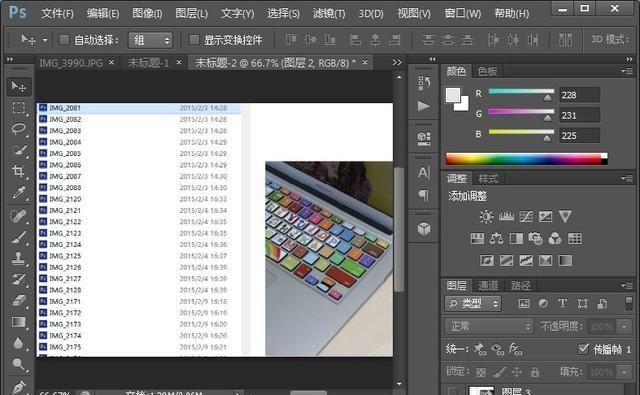Image resolution: width=640 pixels, height=395 pixels.
Task: Open the 正常 blend mode dropdown
Action: 489,326
